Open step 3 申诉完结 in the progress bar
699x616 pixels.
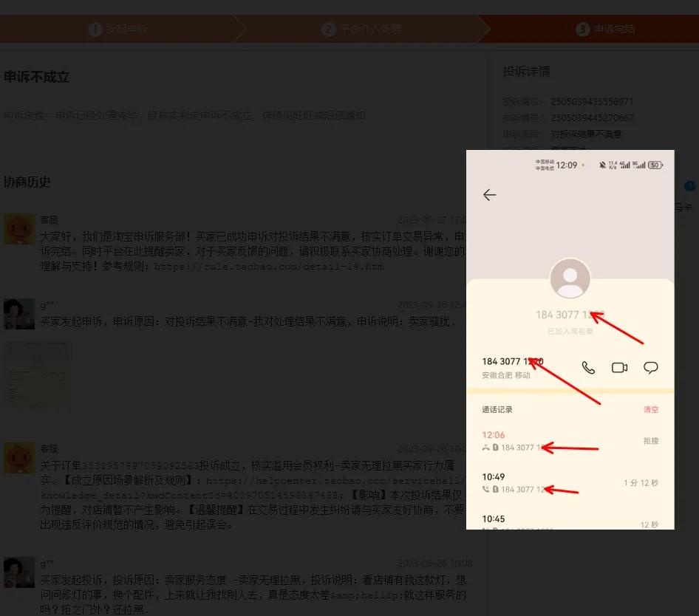click(x=605, y=29)
